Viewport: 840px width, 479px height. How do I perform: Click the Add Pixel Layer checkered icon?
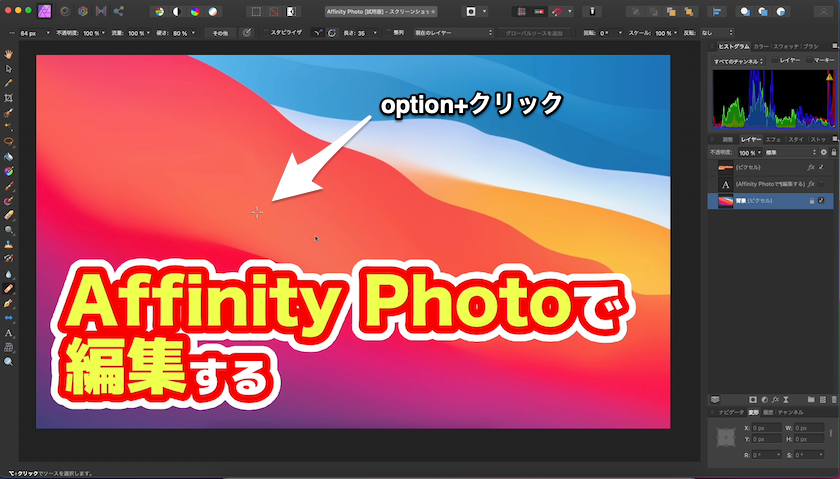[823, 400]
